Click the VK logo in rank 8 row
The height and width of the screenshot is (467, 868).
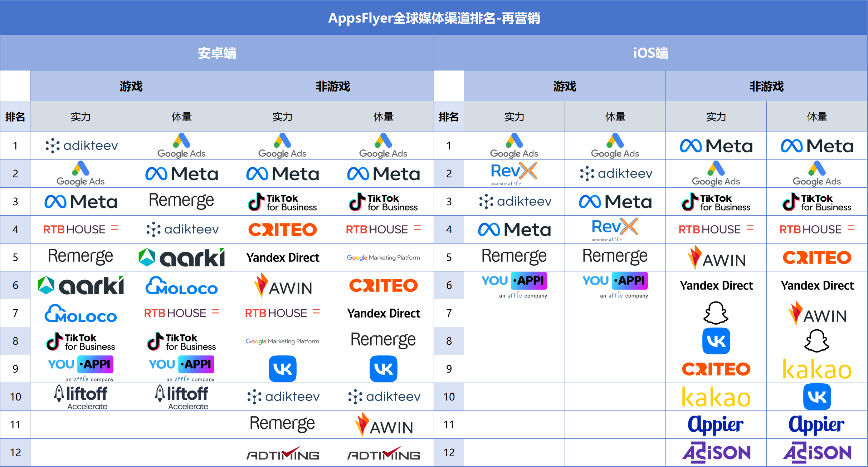[x=716, y=341]
